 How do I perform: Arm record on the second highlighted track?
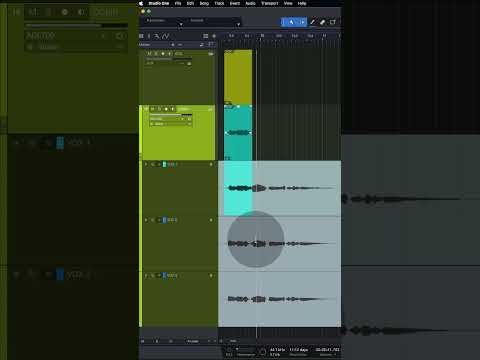pos(166,109)
